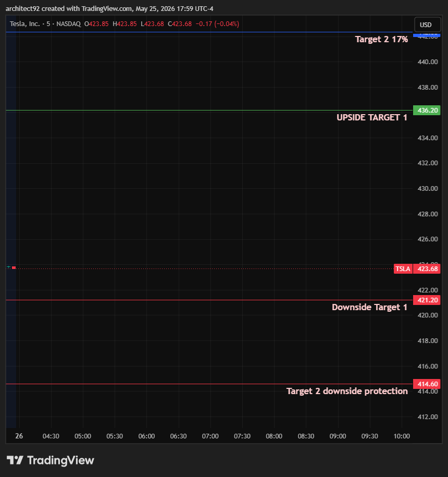Click the close value C423.68 in header
This screenshot has width=448, height=477.
click(x=180, y=24)
